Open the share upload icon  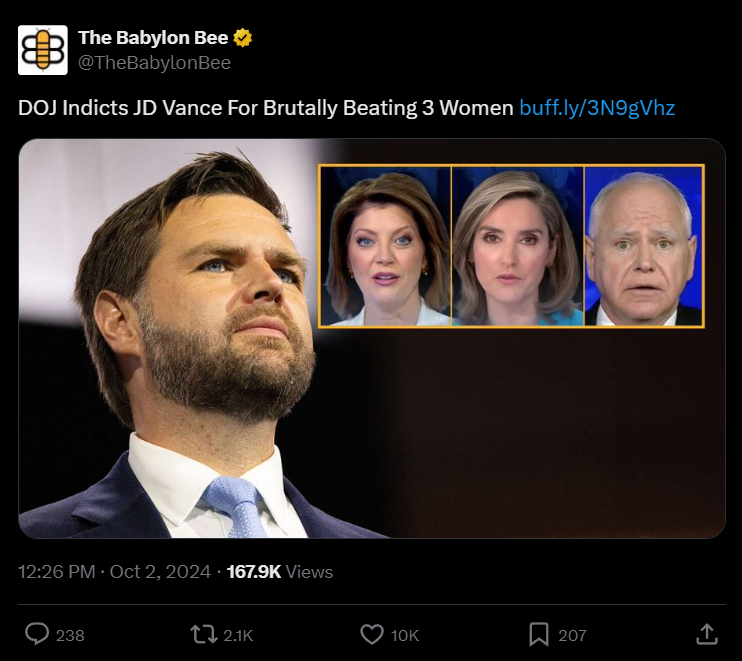pyautogui.click(x=706, y=634)
